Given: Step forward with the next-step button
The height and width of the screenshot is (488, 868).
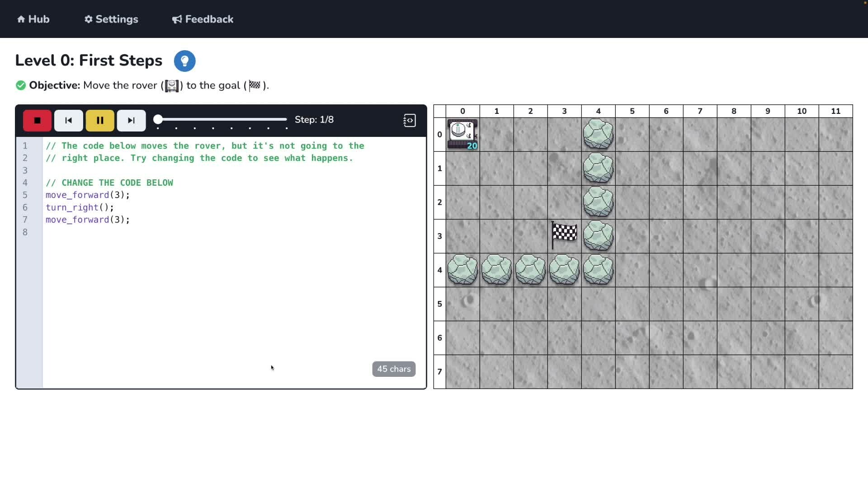Looking at the screenshot, I should 131,120.
